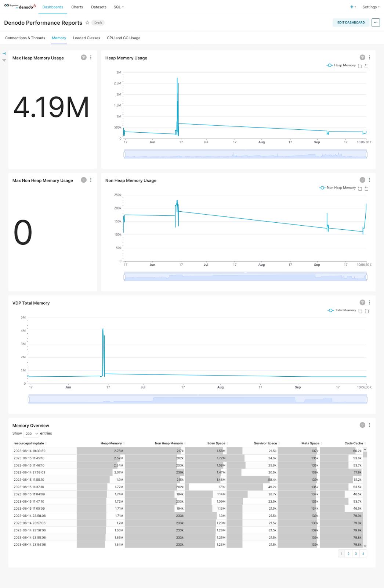Favorite the dashboard with the star icon

click(87, 22)
